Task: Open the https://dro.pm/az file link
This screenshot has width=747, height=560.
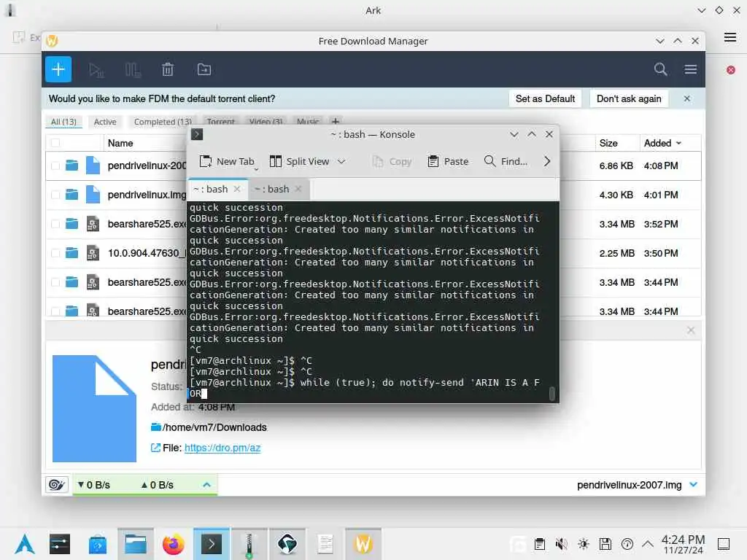Action: tap(222, 448)
